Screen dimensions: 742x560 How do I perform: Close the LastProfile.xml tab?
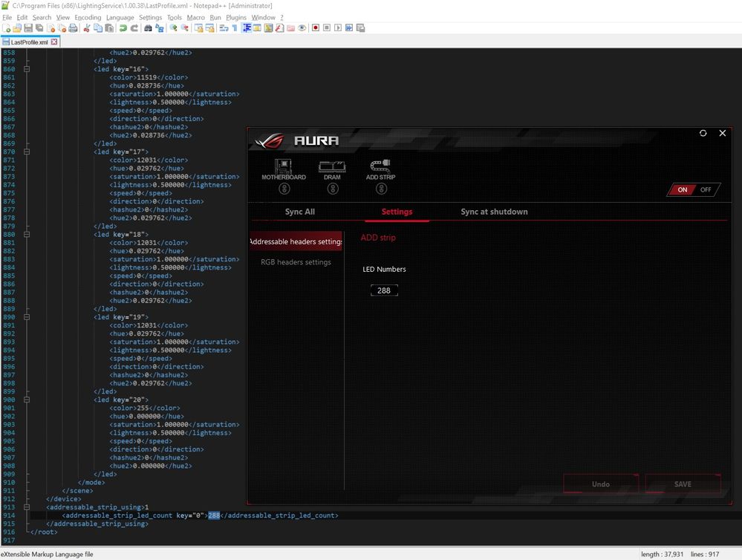(x=54, y=42)
